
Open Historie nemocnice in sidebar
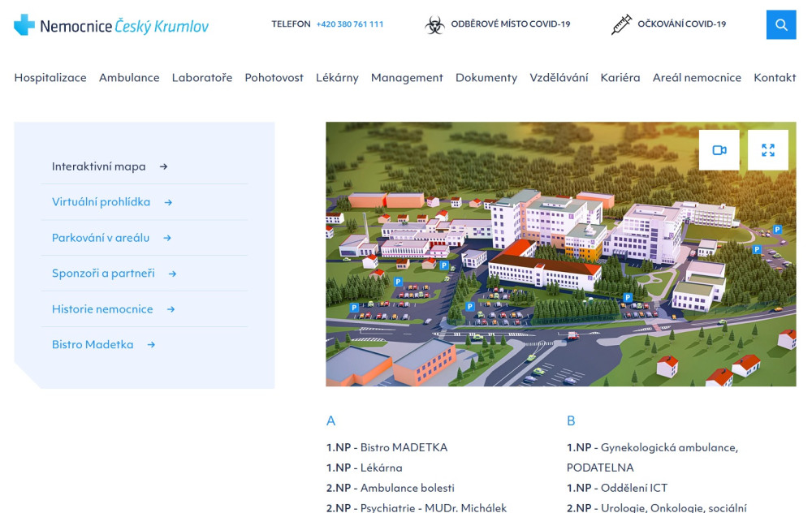click(x=102, y=309)
